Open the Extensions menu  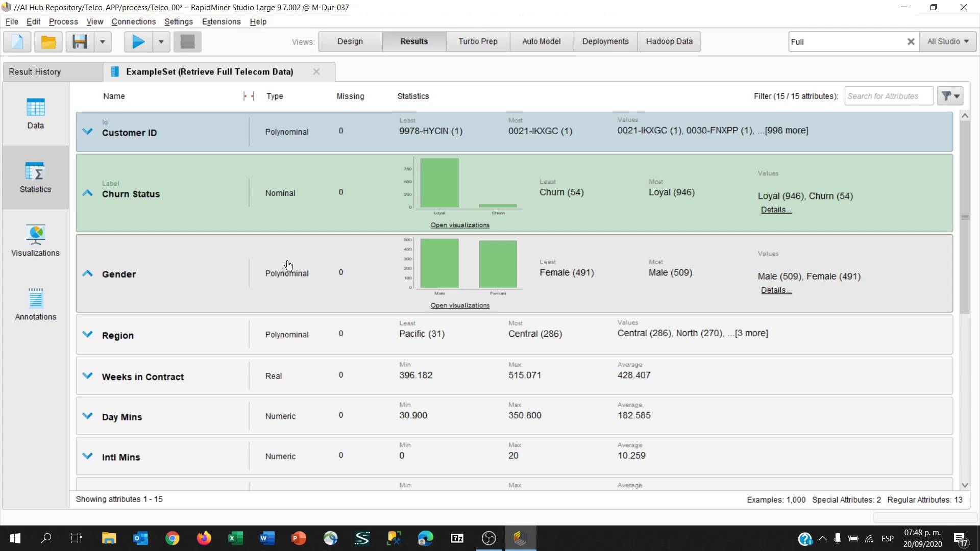point(221,21)
